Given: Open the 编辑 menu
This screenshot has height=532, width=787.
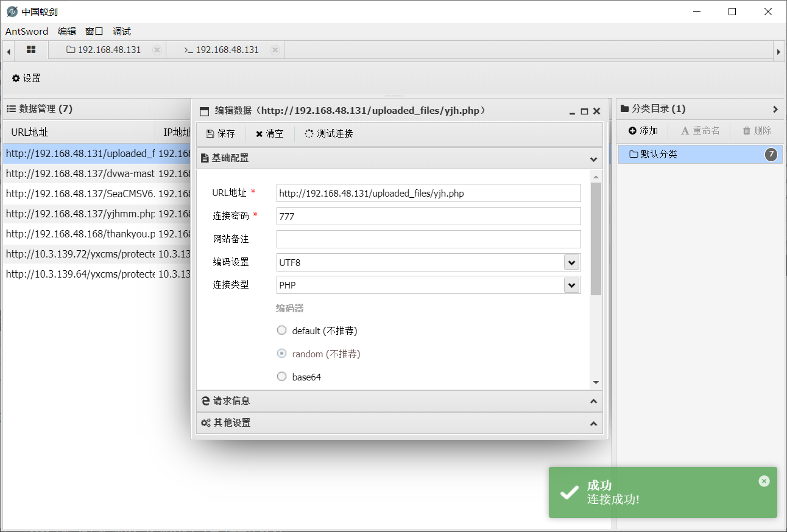Looking at the screenshot, I should [x=67, y=32].
